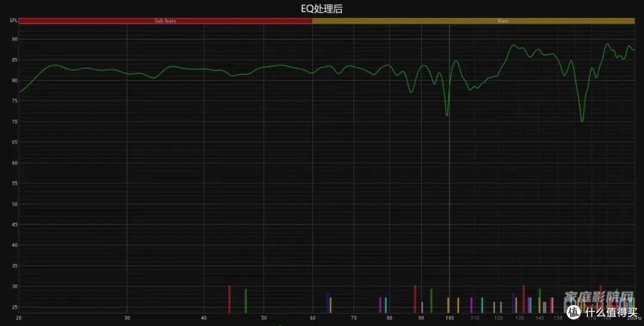Screen dimensions: 644x326
Task: Click the 40 dB label on SPL axis
Action: tap(15, 245)
